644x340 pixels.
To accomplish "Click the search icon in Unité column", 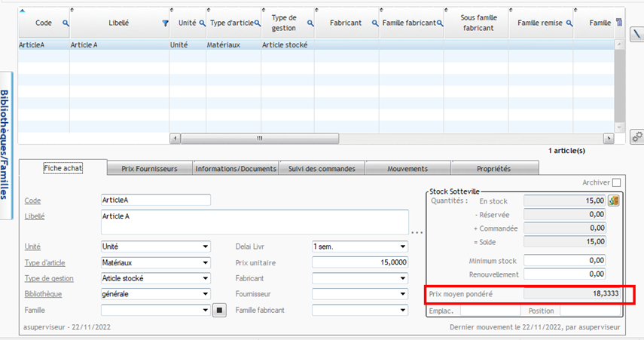I will [x=201, y=23].
